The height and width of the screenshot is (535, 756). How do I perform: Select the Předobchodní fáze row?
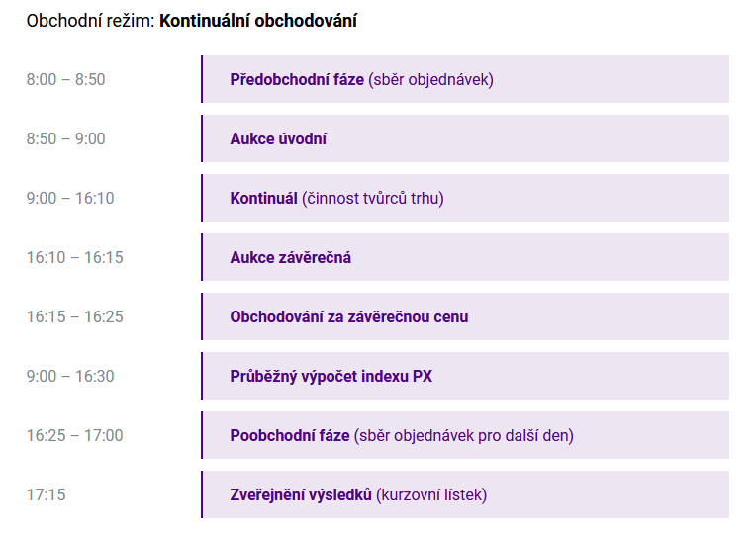click(465, 79)
